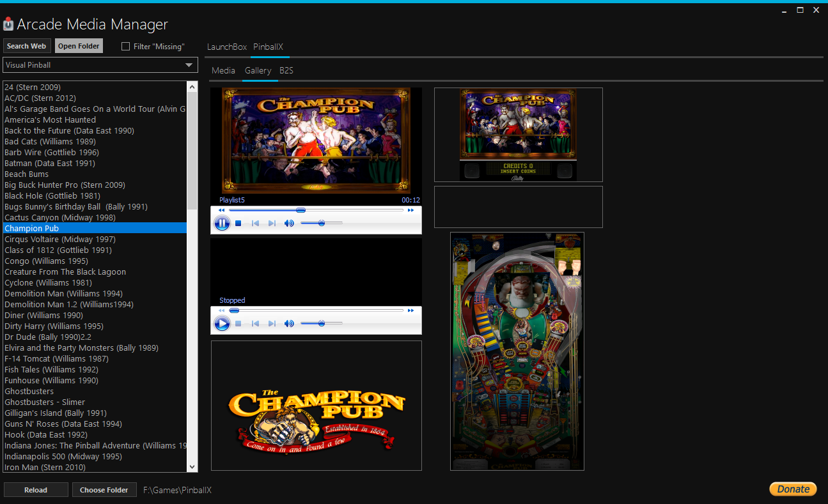This screenshot has width=828, height=504.
Task: Click game list scrollbar up arrow
Action: pos(192,86)
